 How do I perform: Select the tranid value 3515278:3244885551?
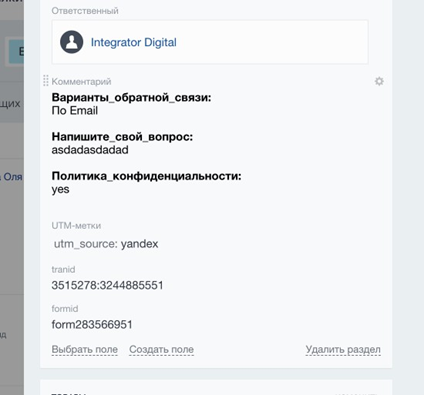point(107,285)
